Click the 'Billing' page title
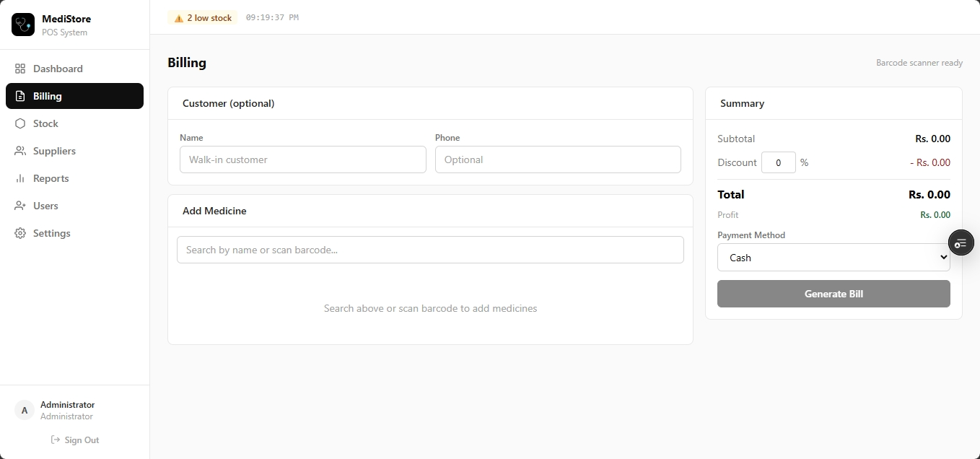The height and width of the screenshot is (459, 980). click(187, 63)
